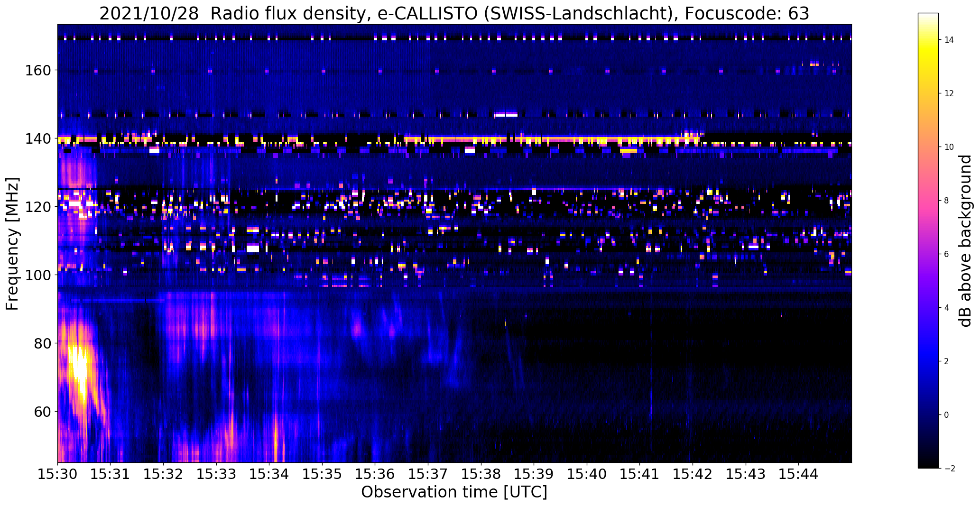Click the yellow streak at 15:34 near 55 MHz

click(x=276, y=439)
